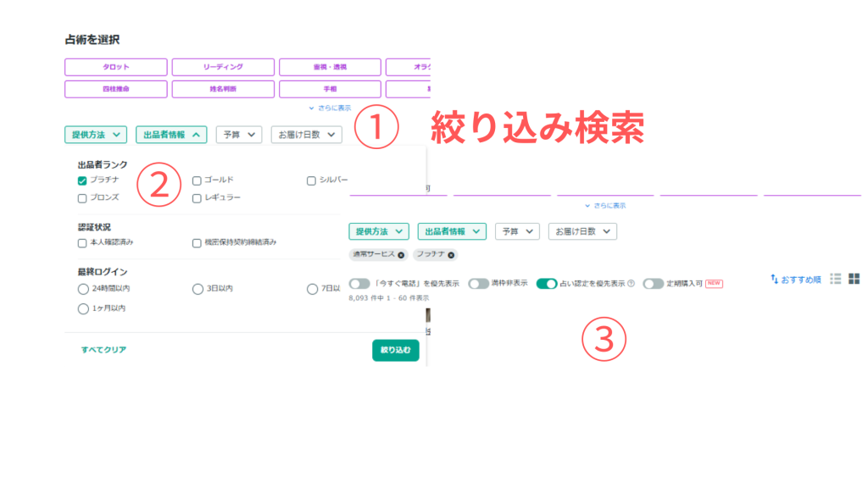Remove the プラチナ filter chip
The image size is (868, 488).
pyautogui.click(x=451, y=254)
